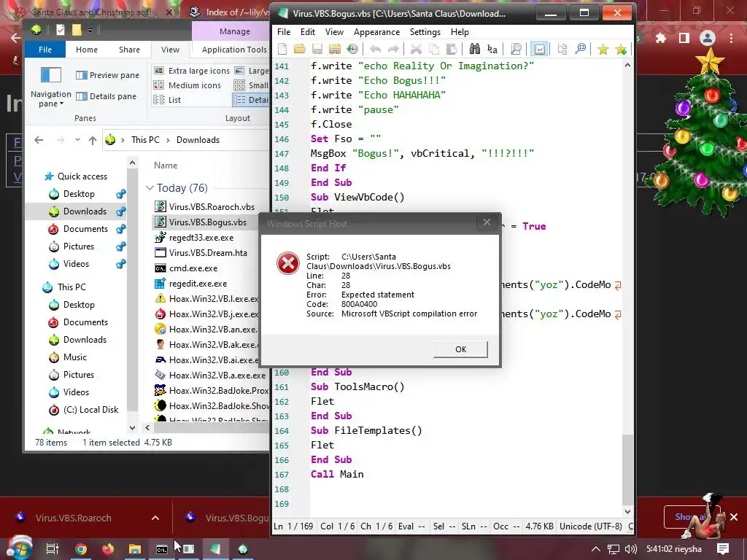Open Task View on the taskbar
The image size is (747, 560).
tap(53, 549)
